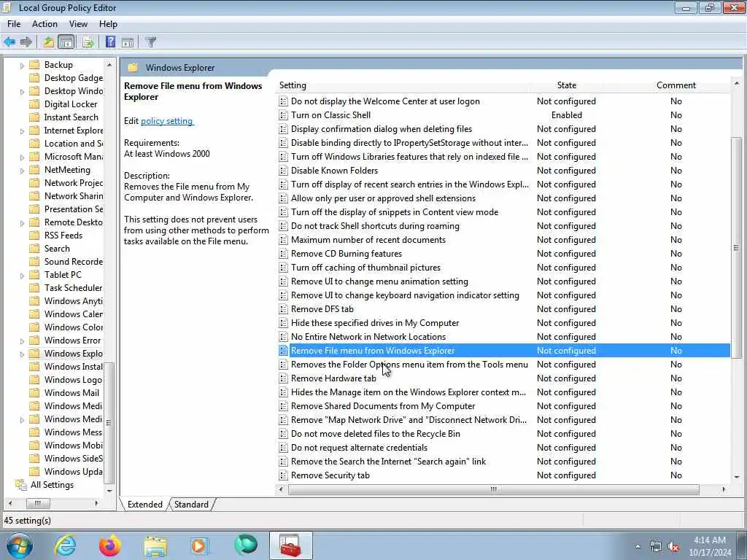Sort by the State column header
747x560 pixels.
click(x=566, y=85)
